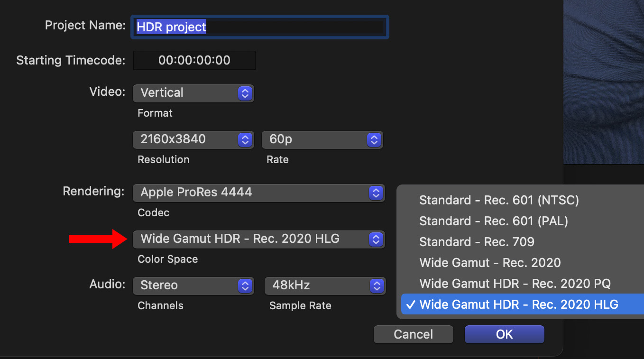Click the chevron on the 48kHz Sample Rate popup
The image size is (644, 359).
(x=377, y=286)
